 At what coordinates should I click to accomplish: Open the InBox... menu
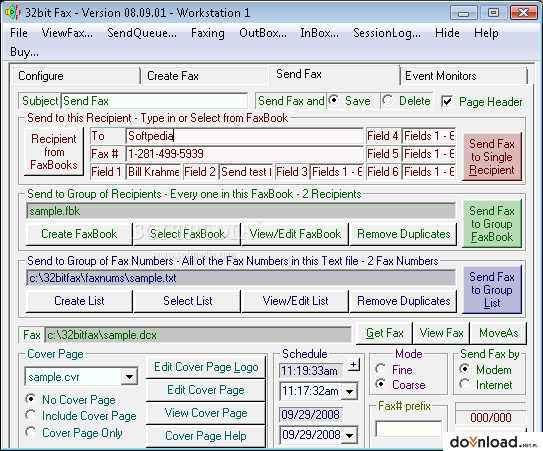point(319,33)
